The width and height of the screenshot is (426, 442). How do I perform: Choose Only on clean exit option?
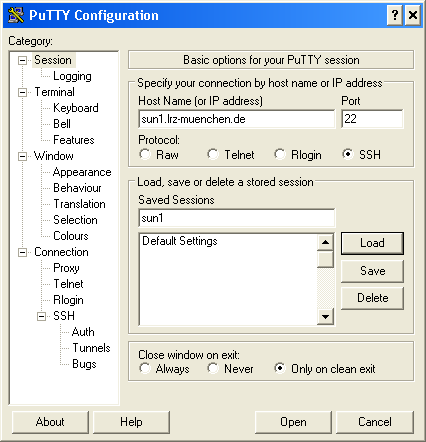click(x=280, y=368)
